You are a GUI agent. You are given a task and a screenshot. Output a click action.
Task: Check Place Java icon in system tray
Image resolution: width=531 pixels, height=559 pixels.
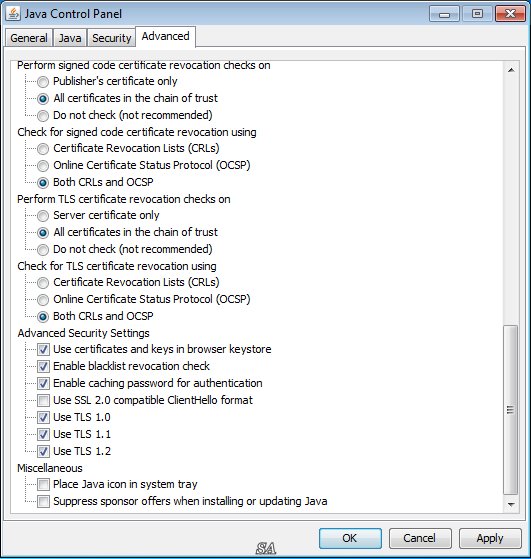point(44,484)
